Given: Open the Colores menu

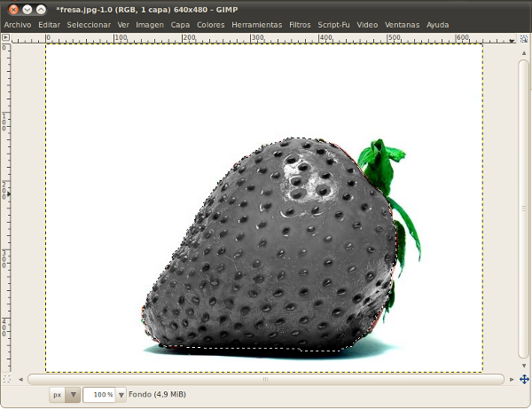Looking at the screenshot, I should coord(210,25).
